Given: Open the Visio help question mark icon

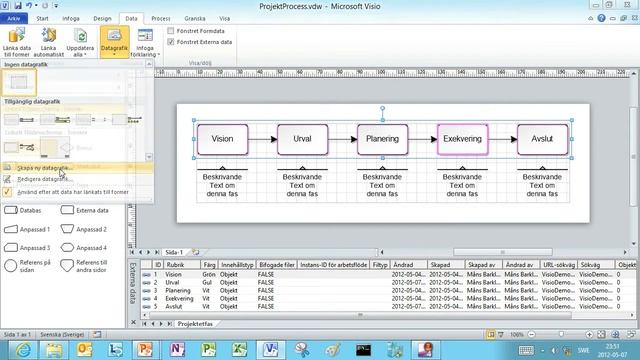Looking at the screenshot, I should click(601, 18).
